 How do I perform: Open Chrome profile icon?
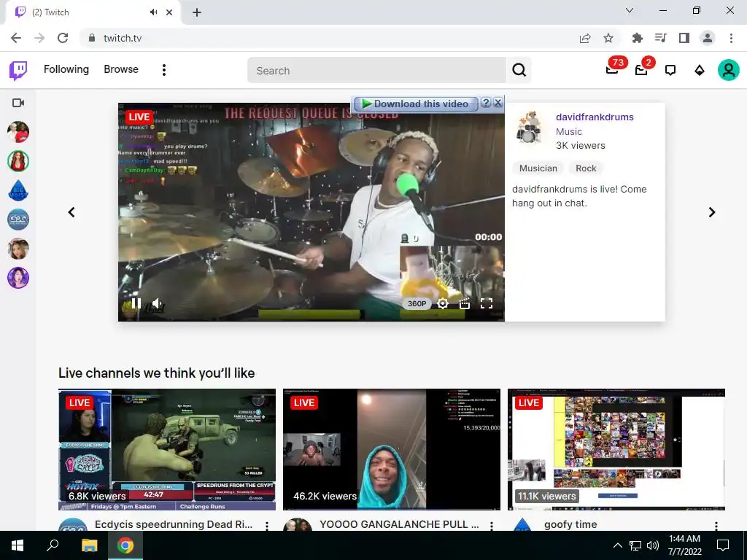tap(708, 38)
